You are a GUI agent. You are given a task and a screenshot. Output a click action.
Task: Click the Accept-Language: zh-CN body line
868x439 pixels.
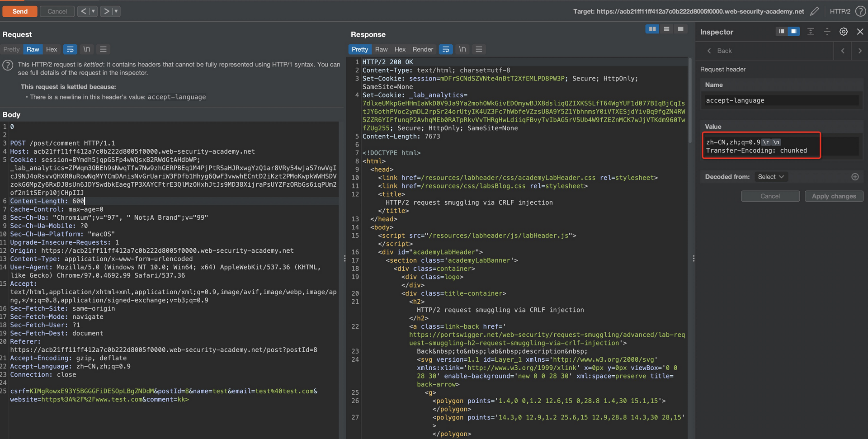71,367
